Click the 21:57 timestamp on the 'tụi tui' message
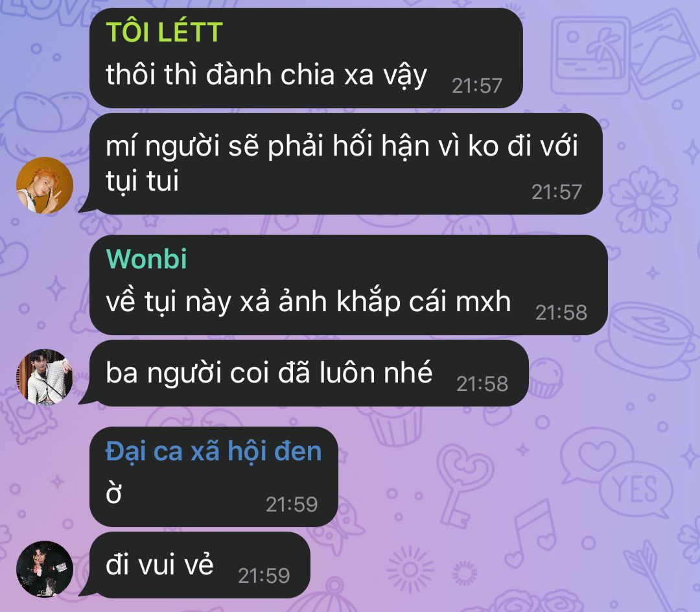 557,192
